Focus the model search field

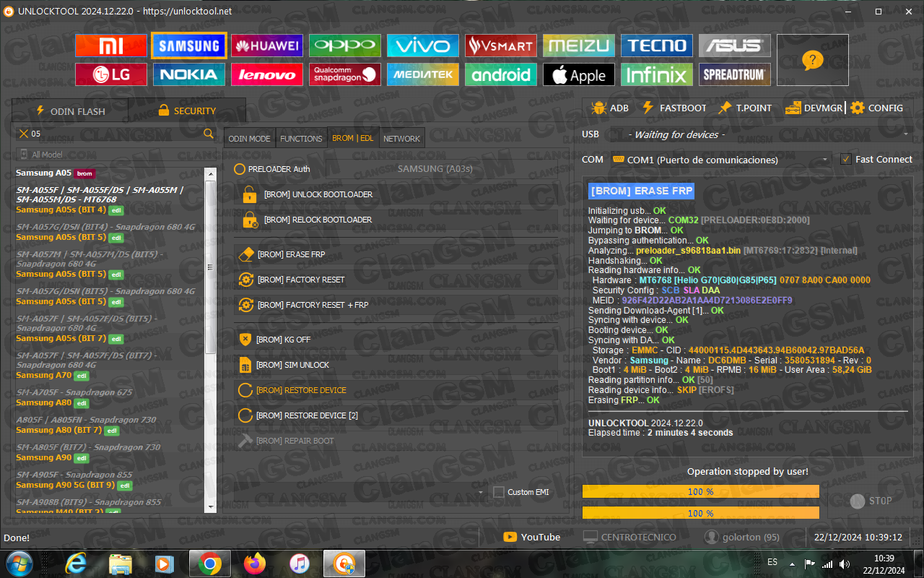click(x=115, y=134)
